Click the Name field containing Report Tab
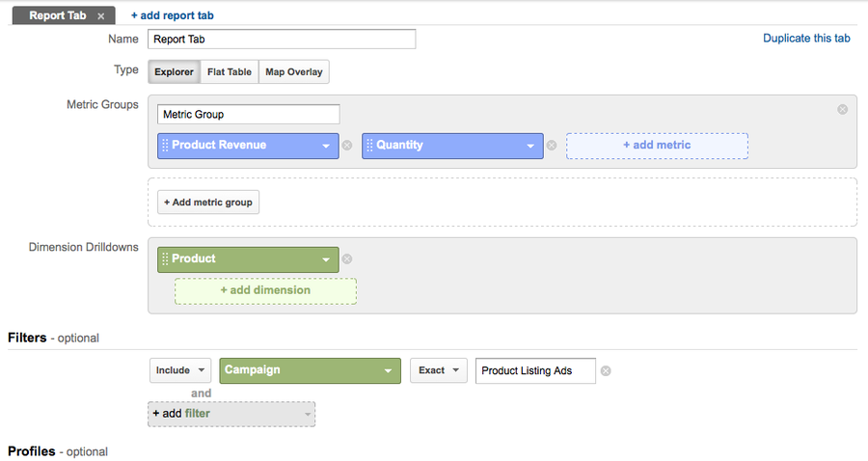Viewport: 868px width, 461px height. click(282, 40)
